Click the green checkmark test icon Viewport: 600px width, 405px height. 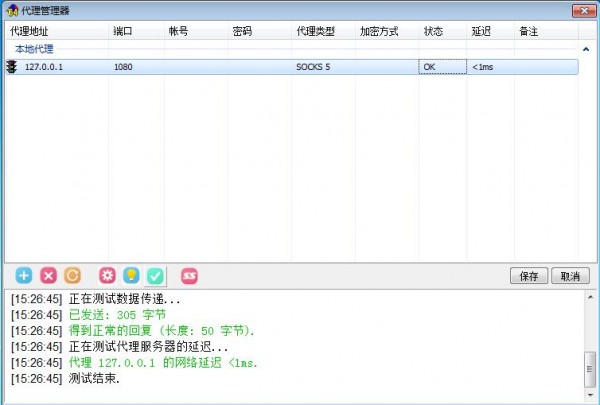point(155,276)
